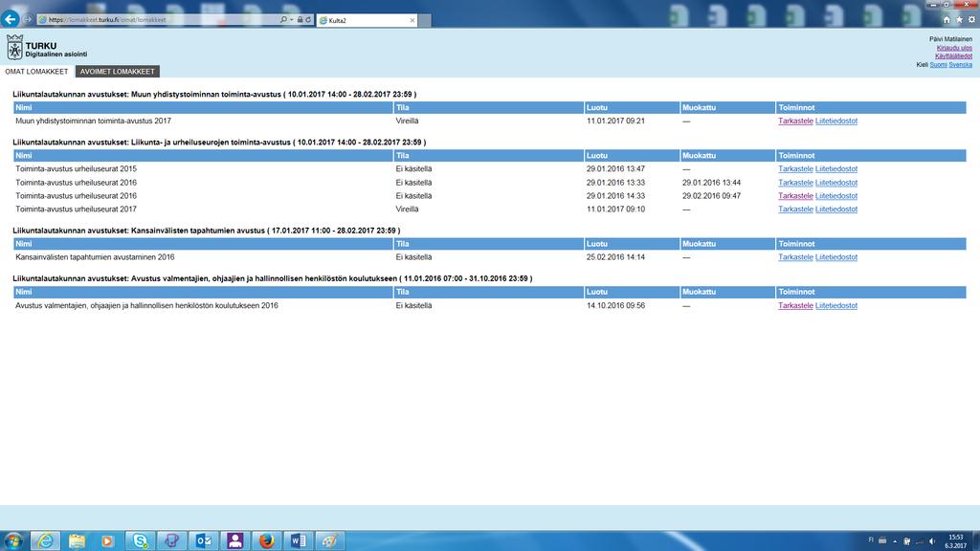The image size is (980, 551).
Task: Tarkastele Muun yhdistystoiminnan toiminta-avustus 2017
Action: pyautogui.click(x=795, y=121)
